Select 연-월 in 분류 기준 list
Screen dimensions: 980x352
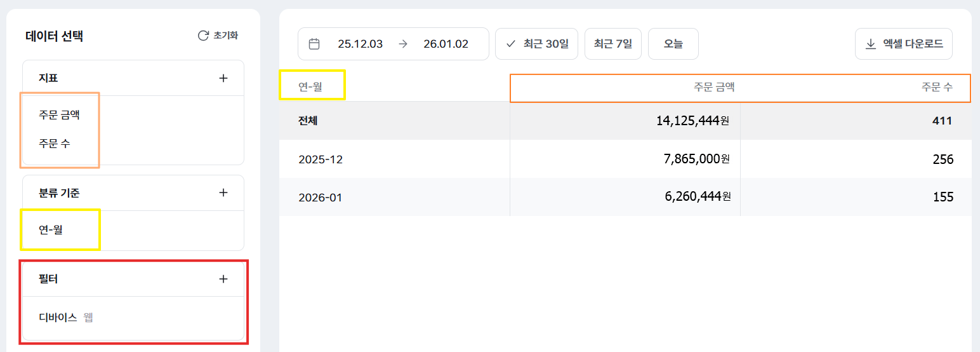(51, 229)
